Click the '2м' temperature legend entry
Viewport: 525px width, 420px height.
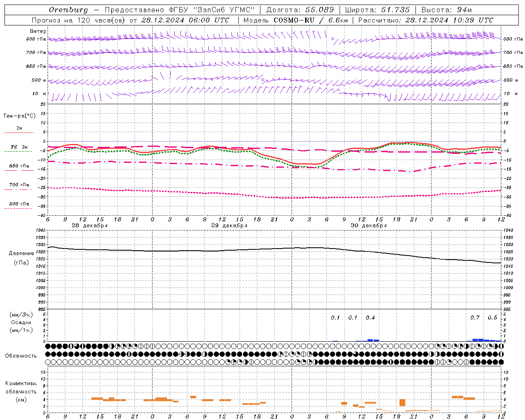pyautogui.click(x=19, y=128)
